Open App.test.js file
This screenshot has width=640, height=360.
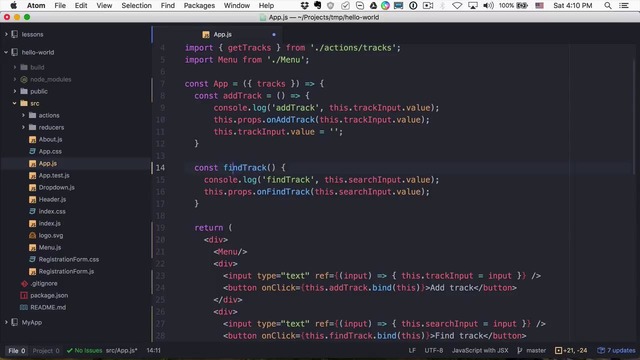tap(54, 175)
